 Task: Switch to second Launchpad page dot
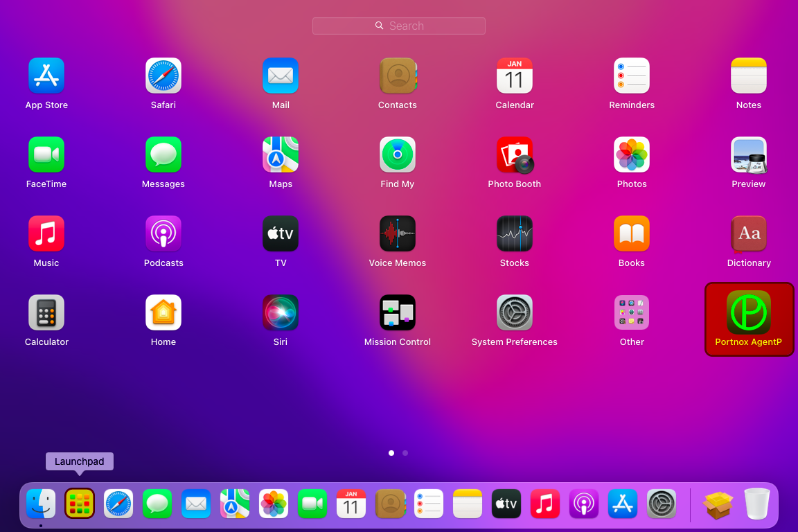tap(405, 453)
